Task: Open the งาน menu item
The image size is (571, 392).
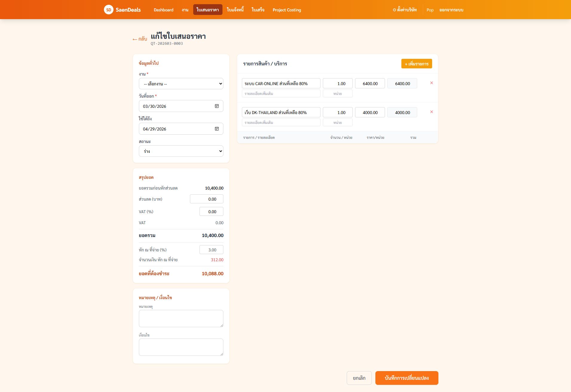Action: (185, 10)
